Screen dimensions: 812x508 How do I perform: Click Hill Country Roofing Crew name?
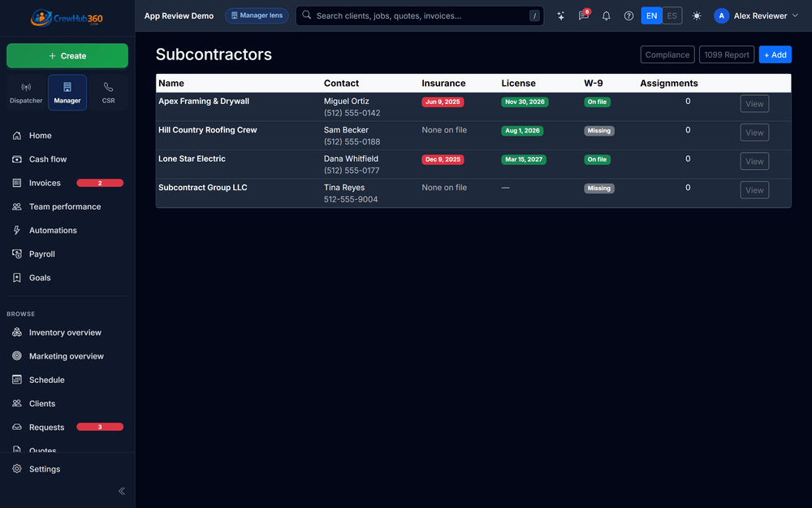pyautogui.click(x=208, y=130)
